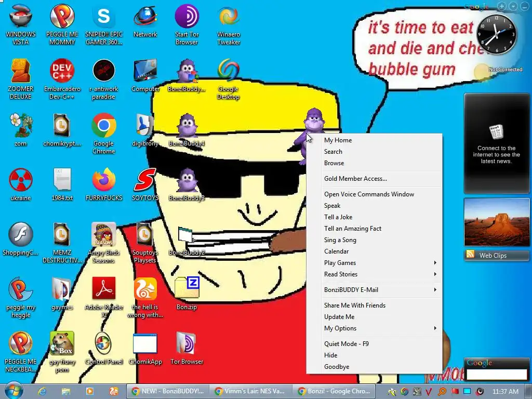Click the Google search gadget field
The width and height of the screenshot is (532, 399).
pyautogui.click(x=496, y=374)
